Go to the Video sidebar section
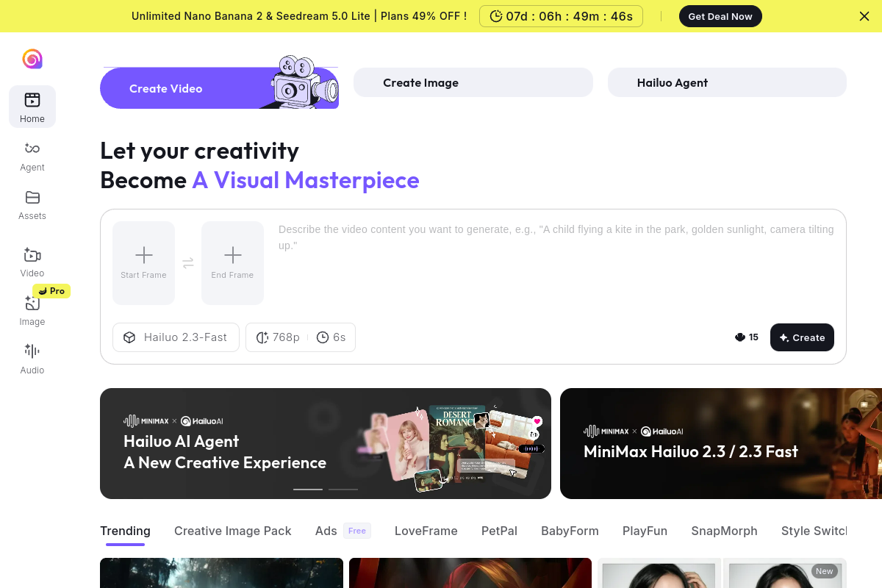This screenshot has width=882, height=588. pyautogui.click(x=32, y=262)
